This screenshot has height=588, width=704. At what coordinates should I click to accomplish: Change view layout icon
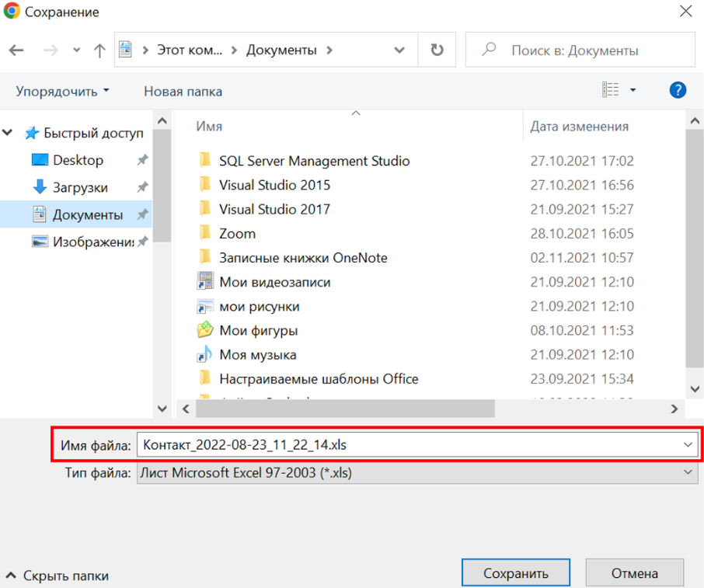coord(611,90)
